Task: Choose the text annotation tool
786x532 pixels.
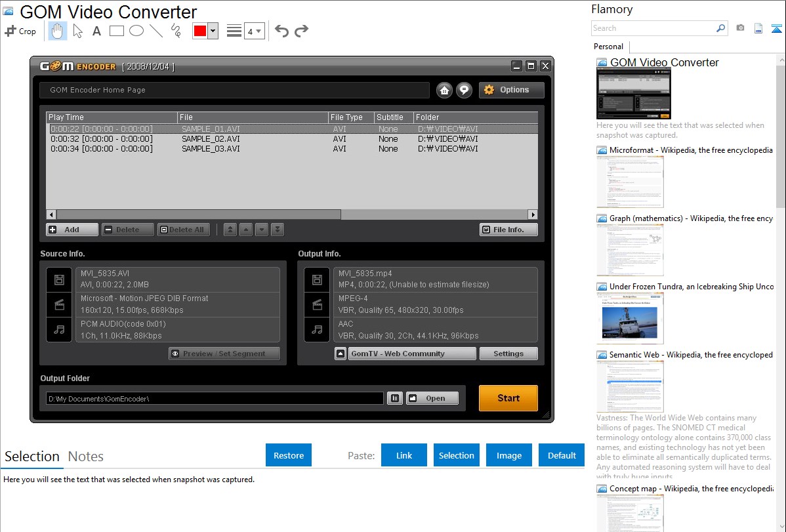Action: (x=96, y=31)
